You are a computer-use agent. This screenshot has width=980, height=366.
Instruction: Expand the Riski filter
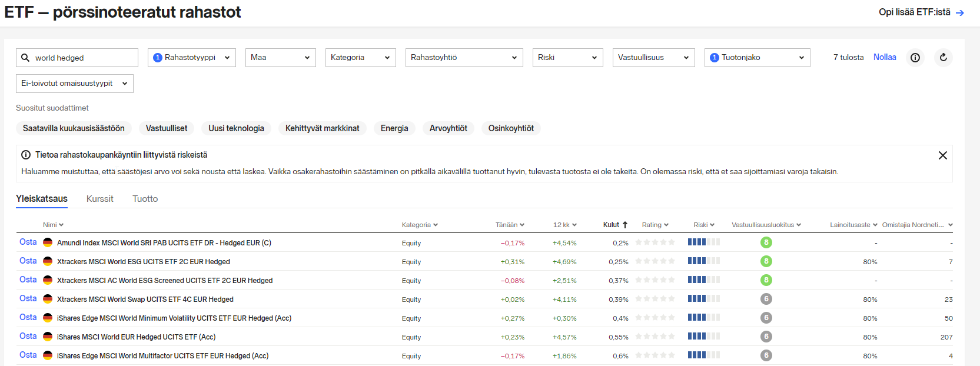(568, 58)
